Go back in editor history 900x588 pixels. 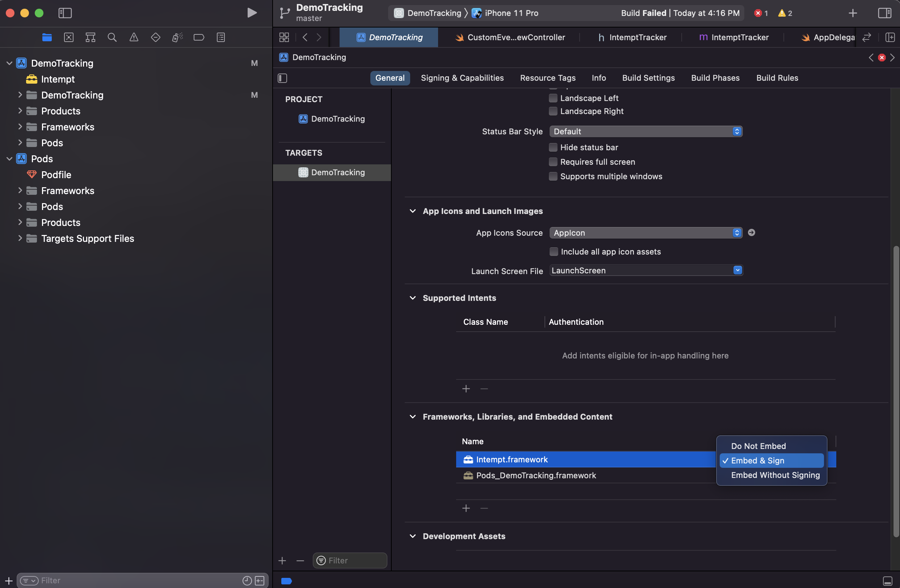[x=305, y=37]
